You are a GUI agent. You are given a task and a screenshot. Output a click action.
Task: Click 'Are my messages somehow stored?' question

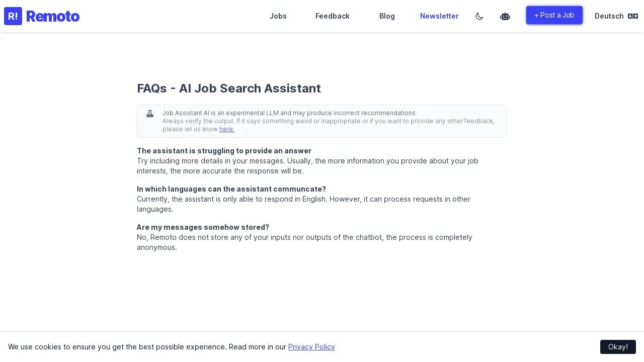[x=203, y=227]
